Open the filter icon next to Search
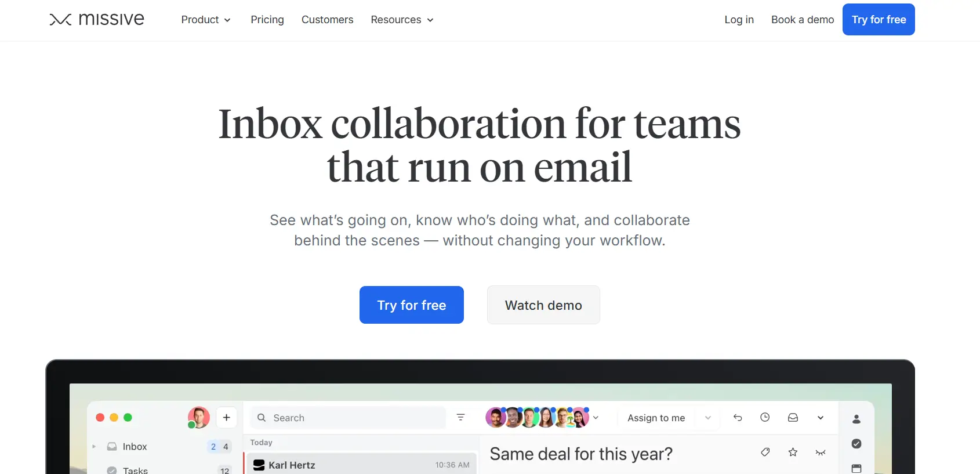Viewport: 980px width, 474px height. pyautogui.click(x=460, y=417)
